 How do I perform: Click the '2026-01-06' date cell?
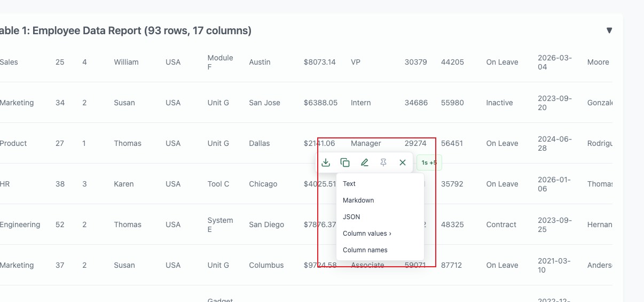555,184
